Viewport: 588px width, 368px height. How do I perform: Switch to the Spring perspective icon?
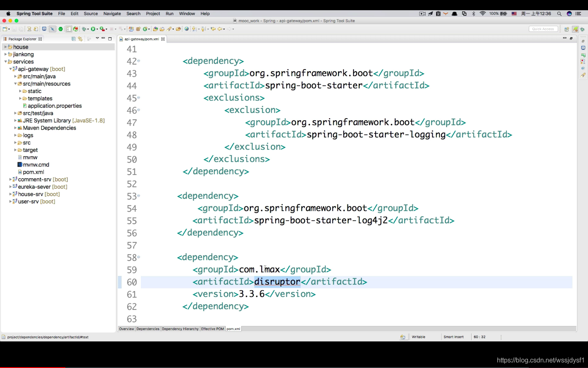click(x=575, y=29)
